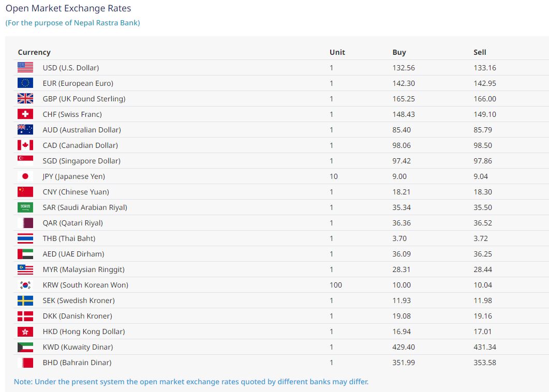Click the USD buy rate 132.56
Image resolution: width=549 pixels, height=392 pixels.
pos(404,68)
